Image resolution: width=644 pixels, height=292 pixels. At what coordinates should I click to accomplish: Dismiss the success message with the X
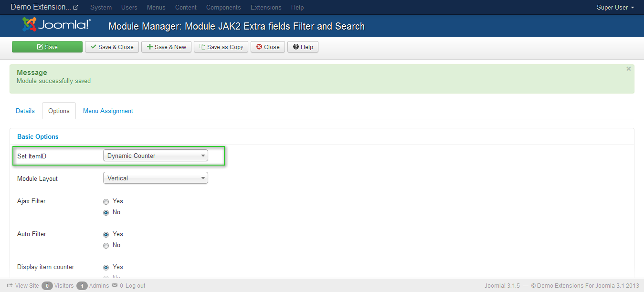pyautogui.click(x=628, y=69)
